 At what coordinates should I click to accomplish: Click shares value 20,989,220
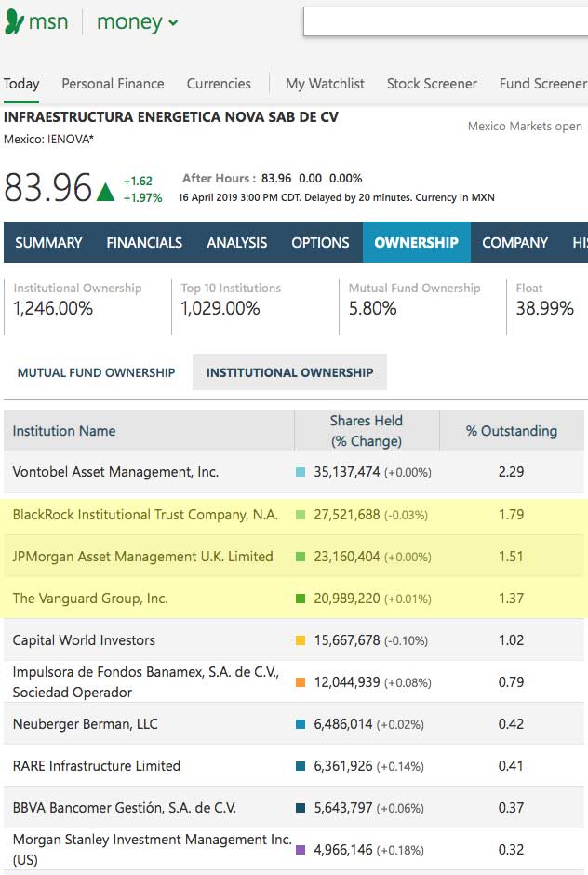point(346,599)
